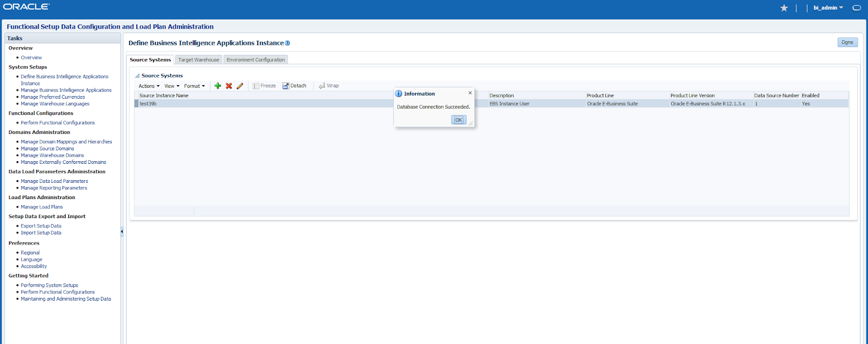868x344 pixels.
Task: Click the oval icon at header right
Action: point(857,8)
